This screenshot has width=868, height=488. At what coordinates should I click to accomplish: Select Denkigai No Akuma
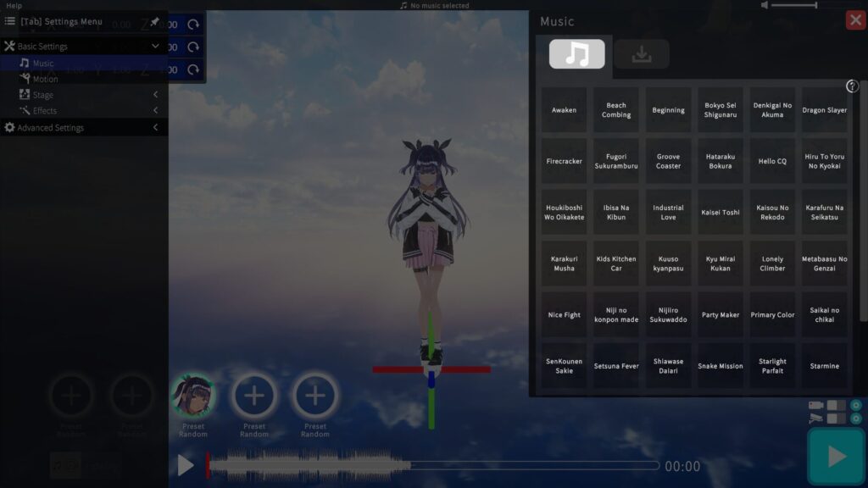pyautogui.click(x=772, y=109)
